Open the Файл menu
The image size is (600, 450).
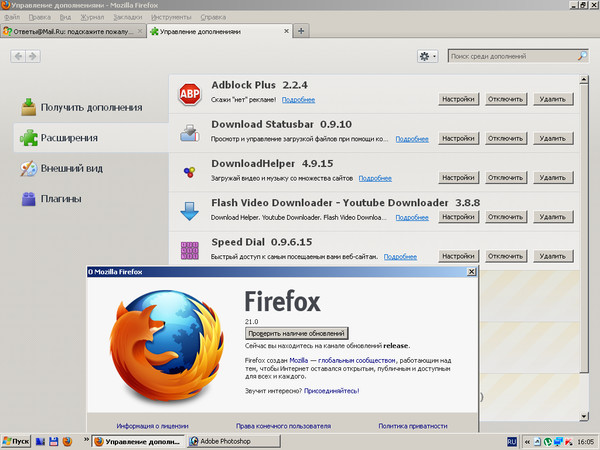click(x=12, y=17)
